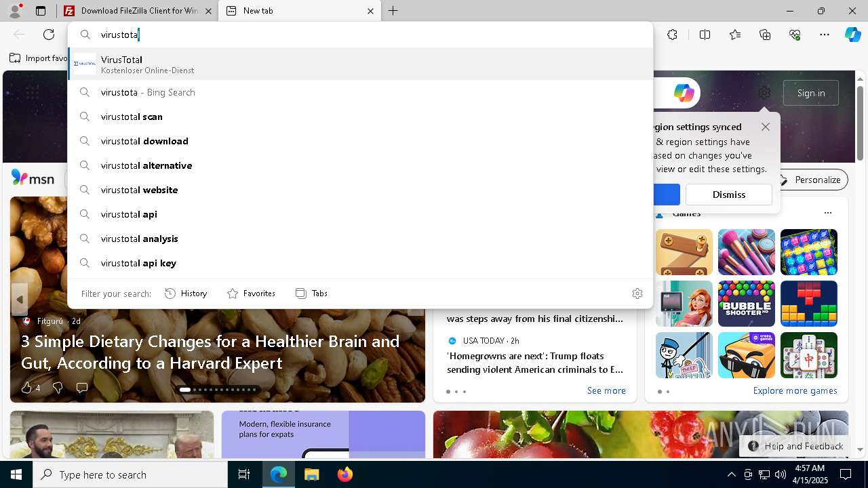868x488 pixels.
Task: Show hidden system tray icons chevron
Action: coord(732,474)
